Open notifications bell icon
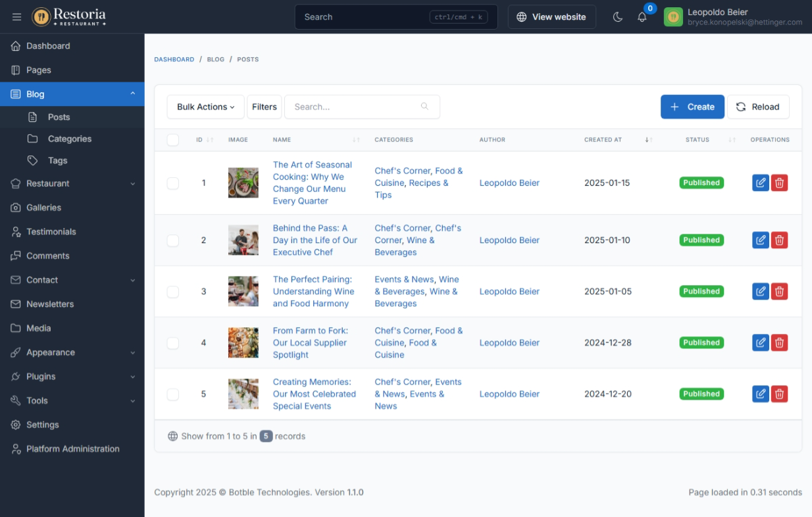 642,17
